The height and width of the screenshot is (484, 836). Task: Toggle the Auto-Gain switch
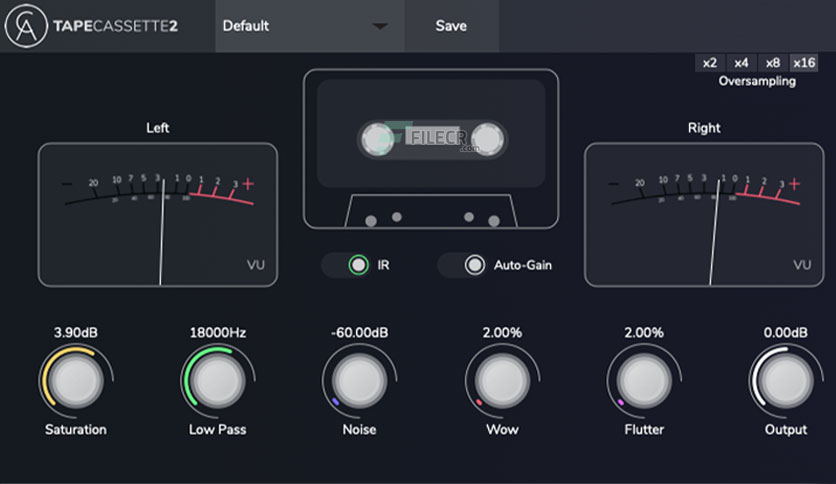(x=462, y=265)
